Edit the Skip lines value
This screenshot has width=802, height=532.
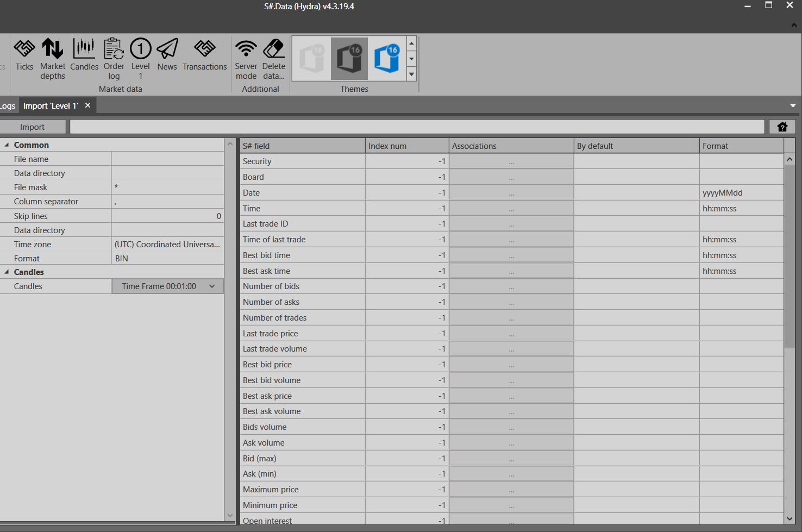pos(167,216)
